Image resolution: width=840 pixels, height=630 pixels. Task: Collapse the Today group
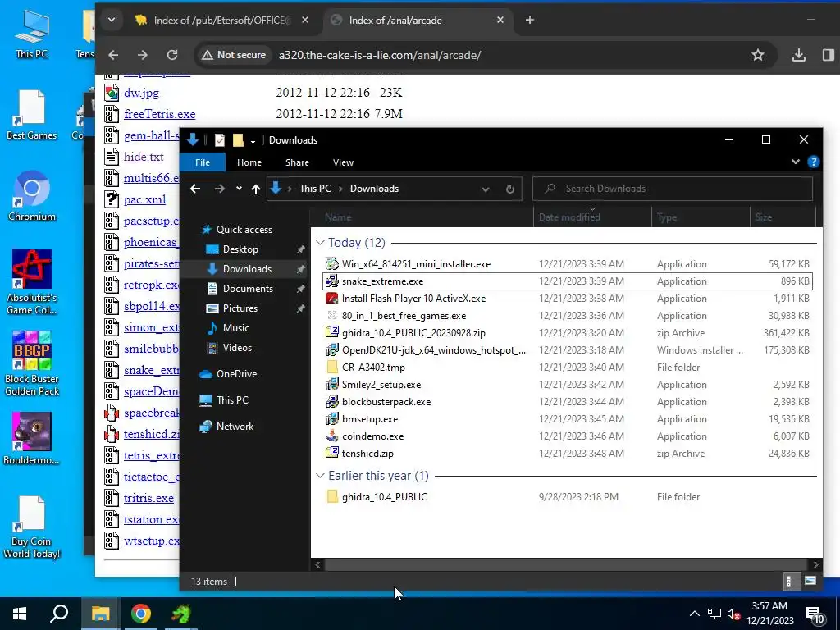(321, 243)
